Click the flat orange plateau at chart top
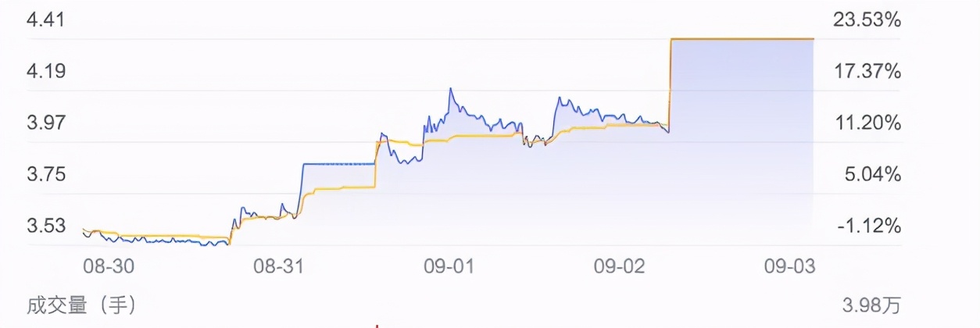This screenshot has height=328, width=980. pos(742,38)
